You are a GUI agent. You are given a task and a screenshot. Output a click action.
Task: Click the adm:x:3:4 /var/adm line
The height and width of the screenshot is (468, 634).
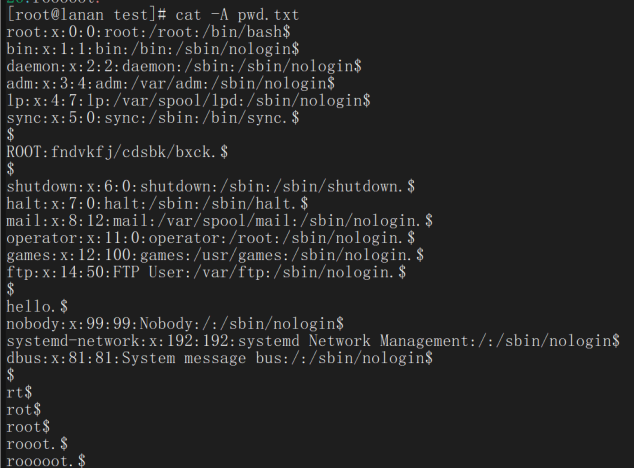point(171,83)
